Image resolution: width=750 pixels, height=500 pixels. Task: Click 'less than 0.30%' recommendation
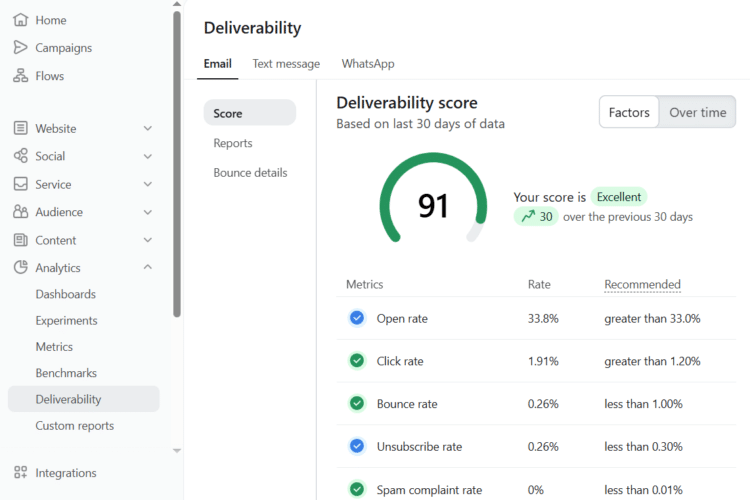(x=643, y=446)
